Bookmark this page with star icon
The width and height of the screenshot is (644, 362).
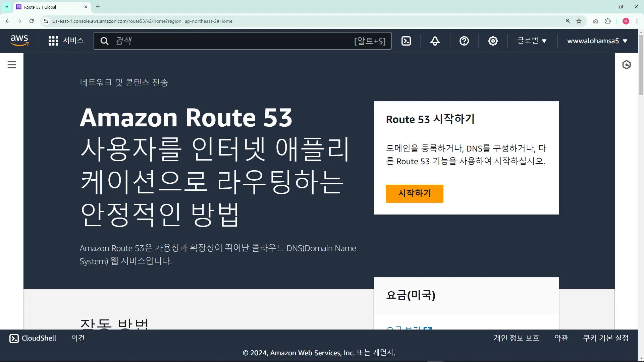click(579, 21)
